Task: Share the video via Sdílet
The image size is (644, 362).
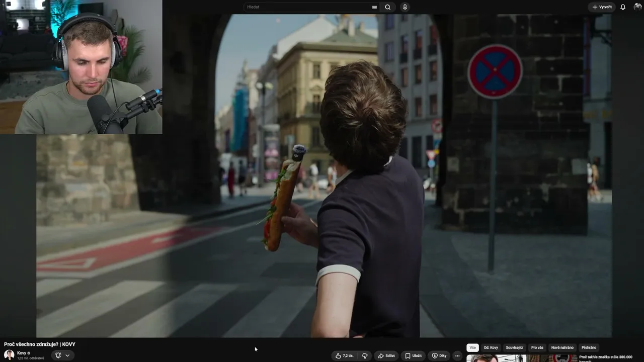Action: point(386,355)
